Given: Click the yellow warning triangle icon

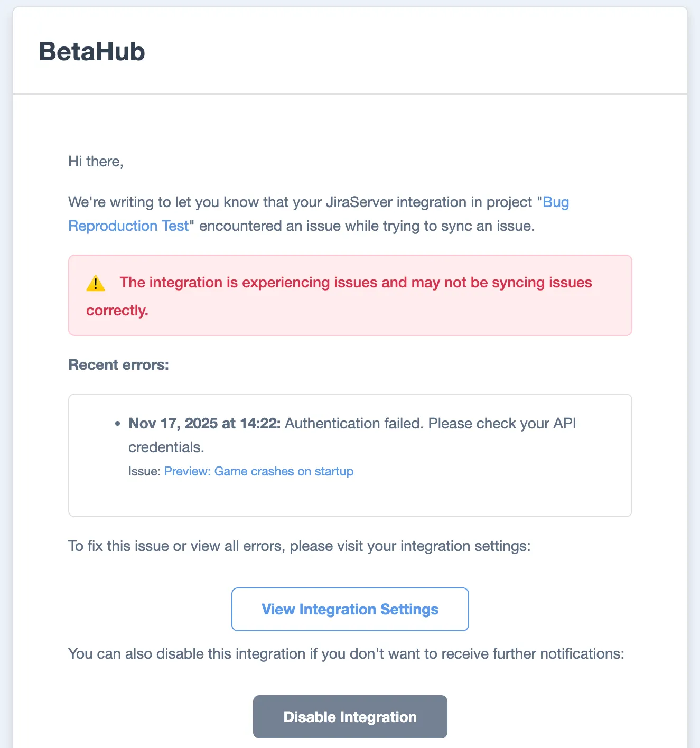Looking at the screenshot, I should click(x=96, y=284).
